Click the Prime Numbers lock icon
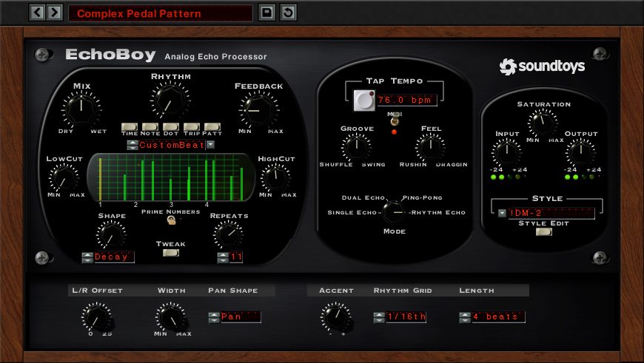The width and height of the screenshot is (644, 363). pyautogui.click(x=172, y=220)
